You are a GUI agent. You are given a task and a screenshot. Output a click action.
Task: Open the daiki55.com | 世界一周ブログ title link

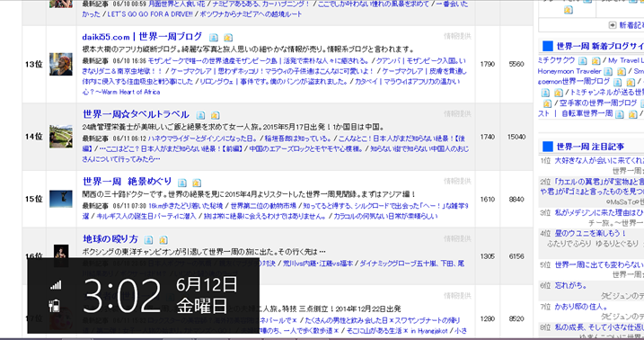click(x=142, y=37)
